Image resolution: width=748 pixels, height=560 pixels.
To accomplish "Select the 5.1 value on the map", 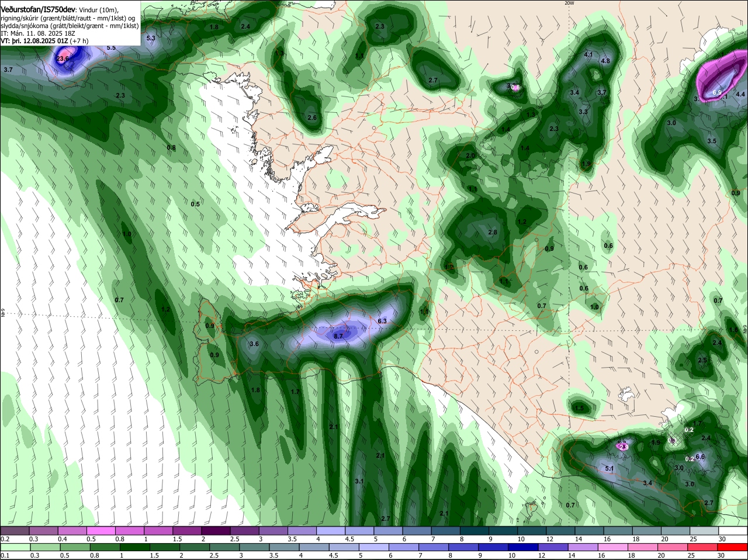I will click(610, 468).
